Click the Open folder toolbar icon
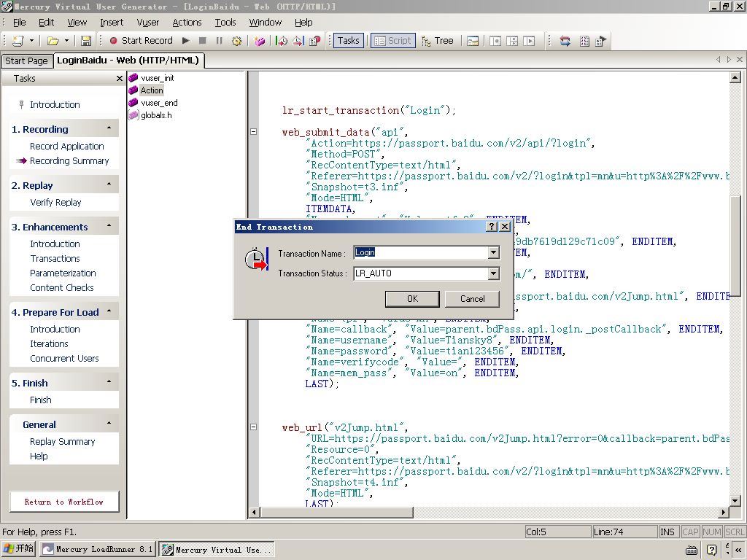This screenshot has width=747, height=560. point(53,41)
